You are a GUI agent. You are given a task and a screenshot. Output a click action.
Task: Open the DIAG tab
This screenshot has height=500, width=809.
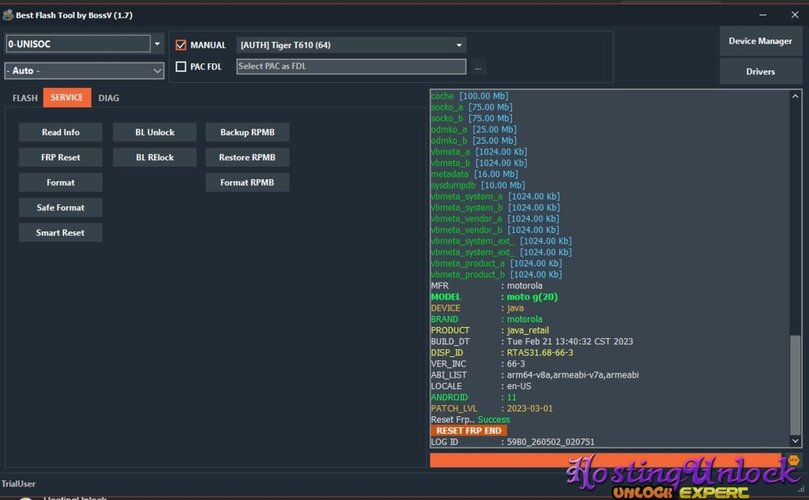108,98
